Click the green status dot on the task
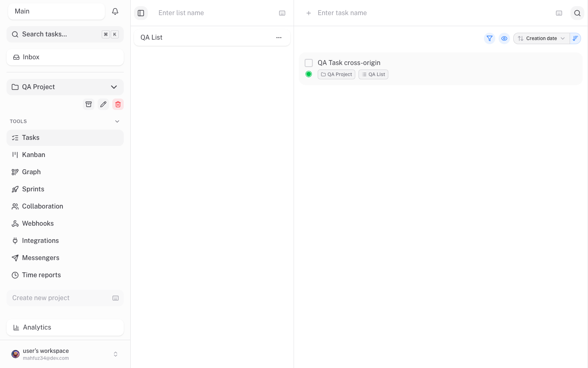 [x=309, y=74]
